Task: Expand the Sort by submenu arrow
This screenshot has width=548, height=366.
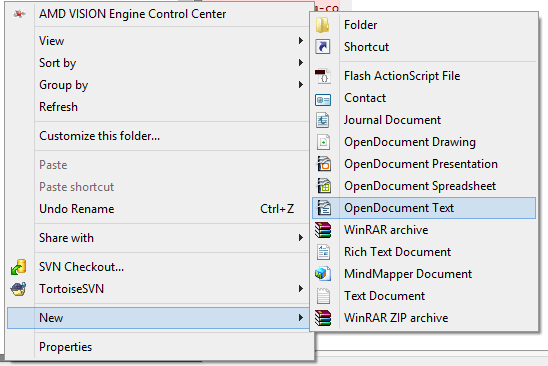Action: 301,63
